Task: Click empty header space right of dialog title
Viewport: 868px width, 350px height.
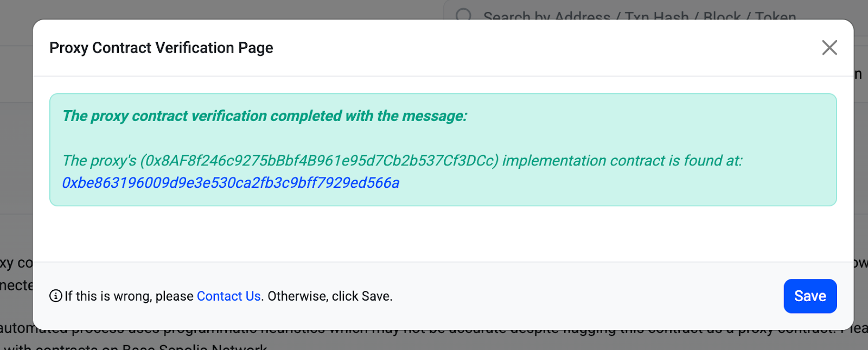Action: (x=542, y=48)
